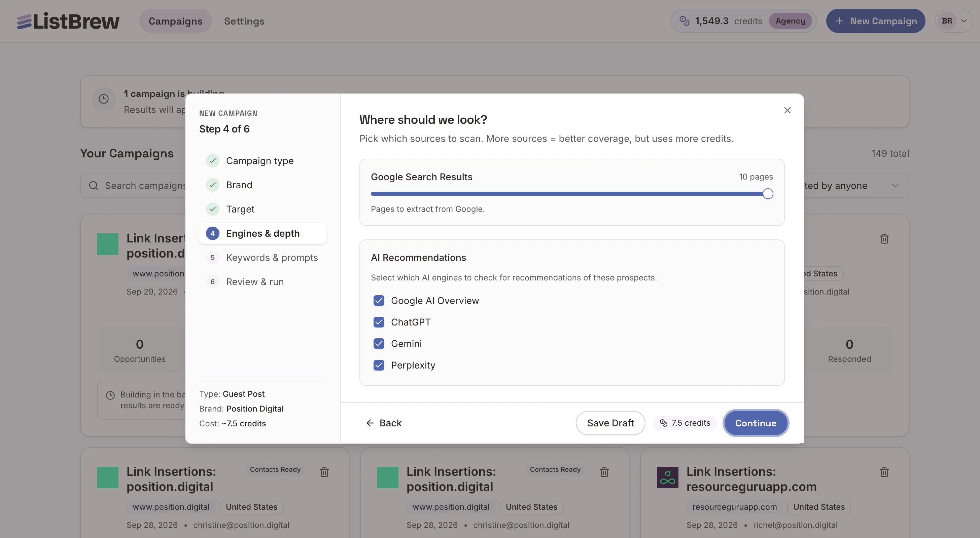Go to Keywords & prompts step

click(x=262, y=258)
